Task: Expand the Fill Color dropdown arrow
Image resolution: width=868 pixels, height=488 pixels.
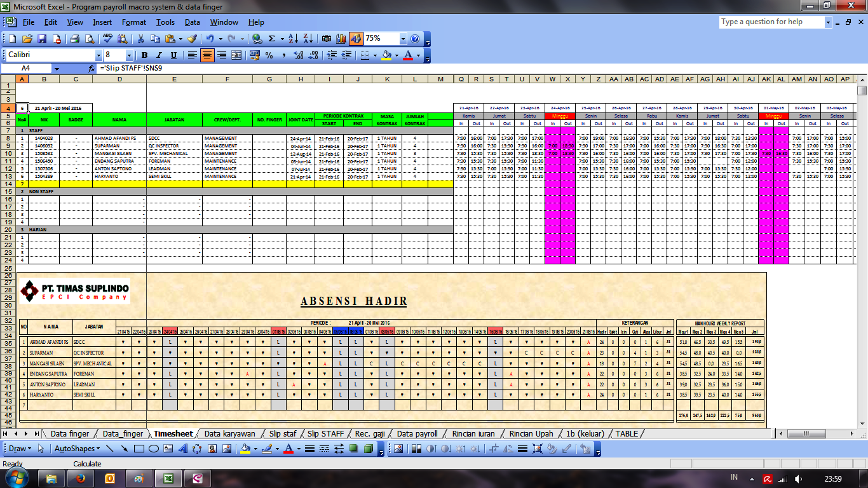Action: point(396,55)
